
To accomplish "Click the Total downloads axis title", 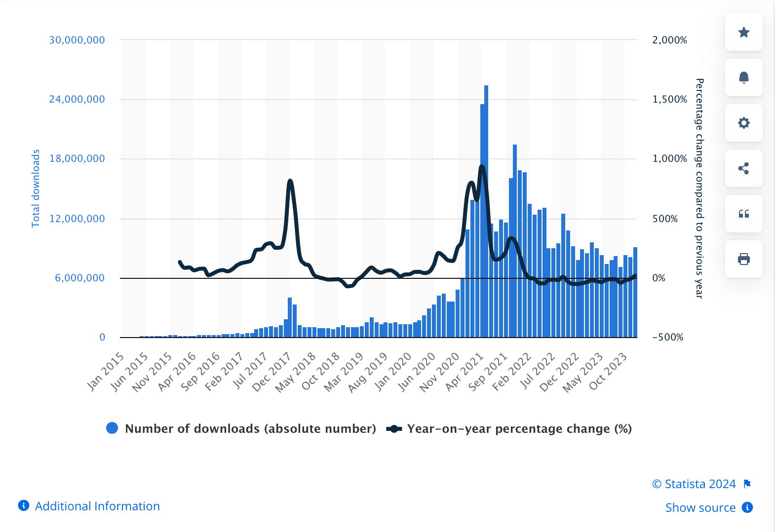I will pos(36,189).
